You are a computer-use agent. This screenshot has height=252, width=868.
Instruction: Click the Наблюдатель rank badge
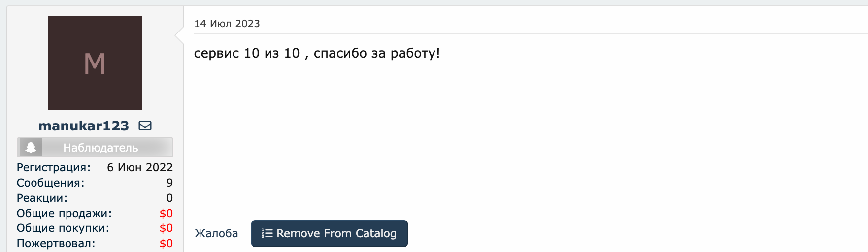[95, 147]
